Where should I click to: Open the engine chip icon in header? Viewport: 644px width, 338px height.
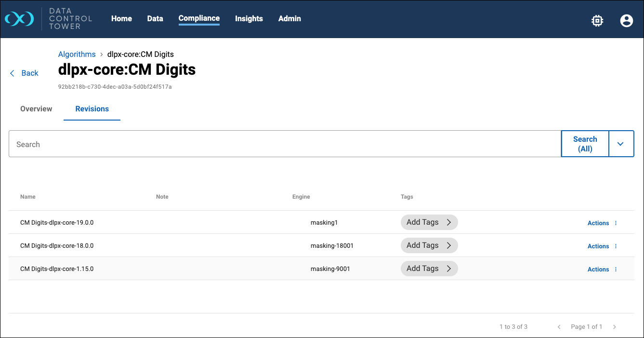[x=597, y=20]
